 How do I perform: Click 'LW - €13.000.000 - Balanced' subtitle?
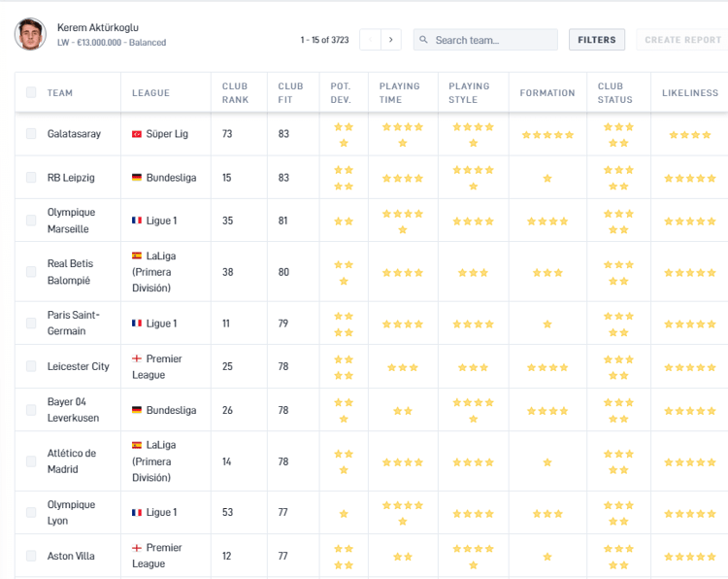[112, 43]
